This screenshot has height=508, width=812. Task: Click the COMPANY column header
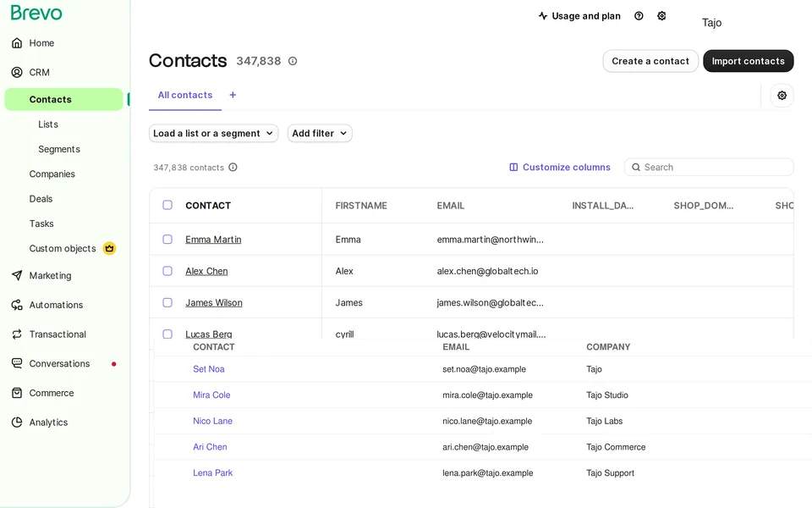click(x=608, y=347)
